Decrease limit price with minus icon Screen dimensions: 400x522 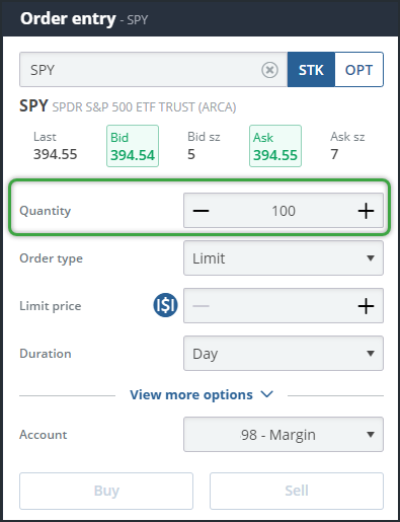(x=201, y=306)
